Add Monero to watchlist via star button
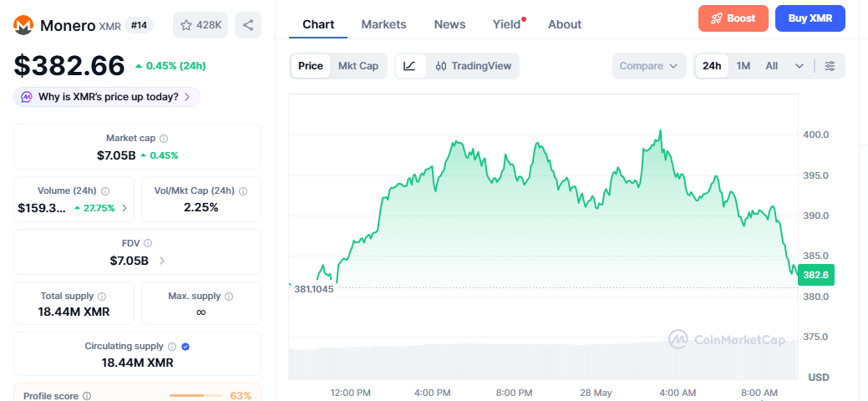The width and height of the screenshot is (868, 401). [201, 25]
